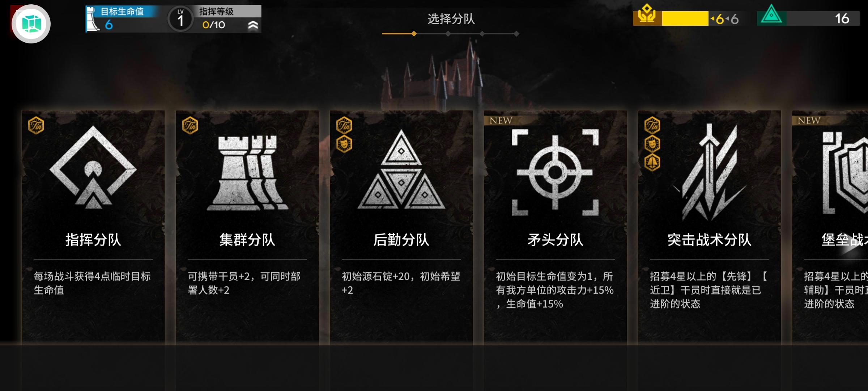
Task: Click the gold originium ingot icon
Action: coord(647,15)
